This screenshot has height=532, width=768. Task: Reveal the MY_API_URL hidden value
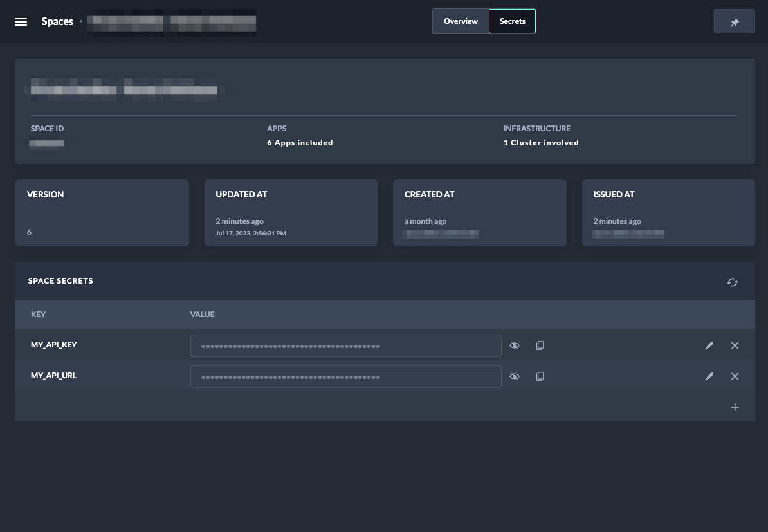(515, 376)
